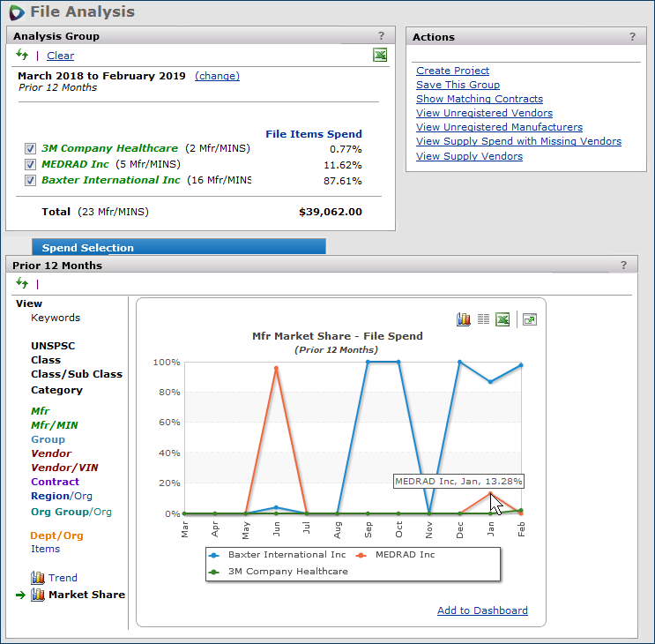
Task: Click the refresh icon in Analysis Group
Action: tap(22, 55)
